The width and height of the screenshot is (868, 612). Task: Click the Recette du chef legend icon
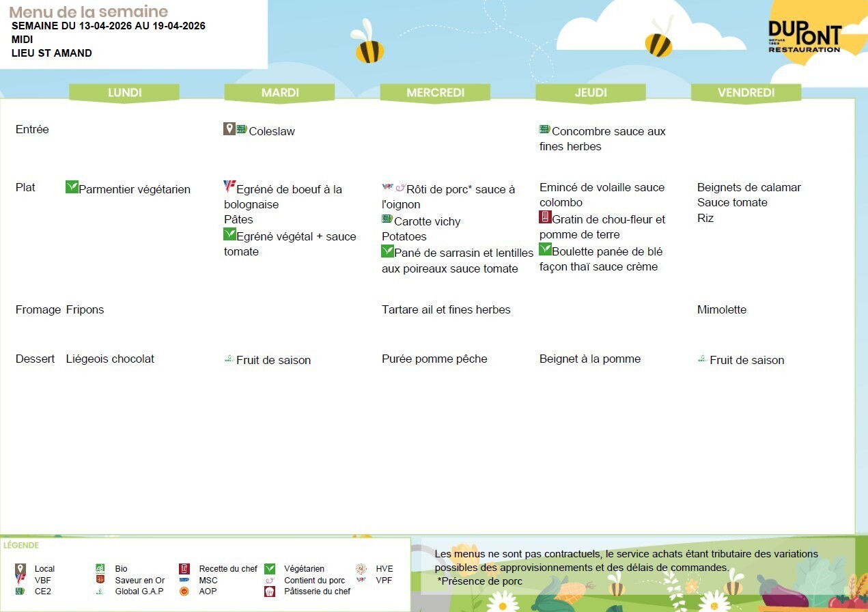[x=184, y=568]
